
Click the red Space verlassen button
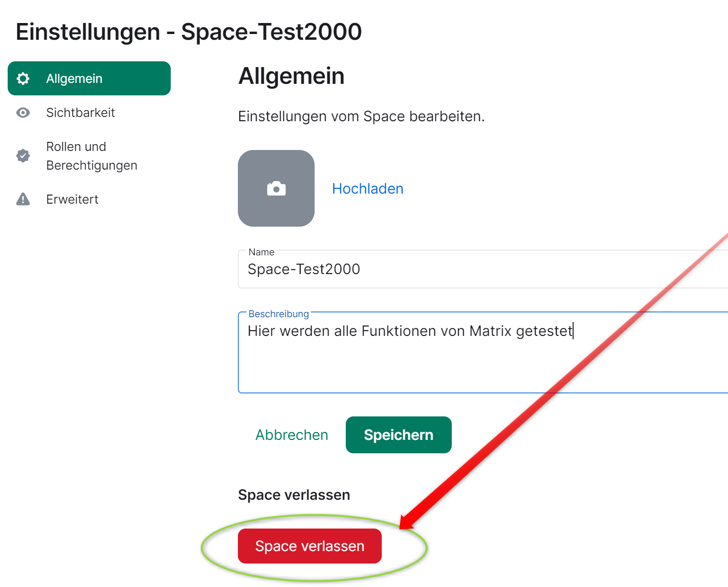coord(310,546)
